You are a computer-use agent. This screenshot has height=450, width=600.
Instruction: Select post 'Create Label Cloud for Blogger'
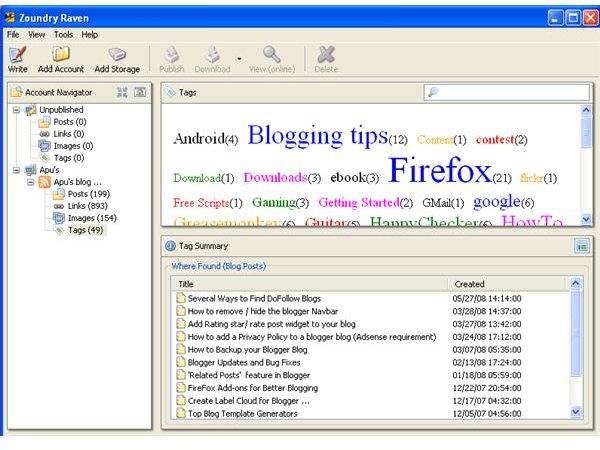[249, 401]
